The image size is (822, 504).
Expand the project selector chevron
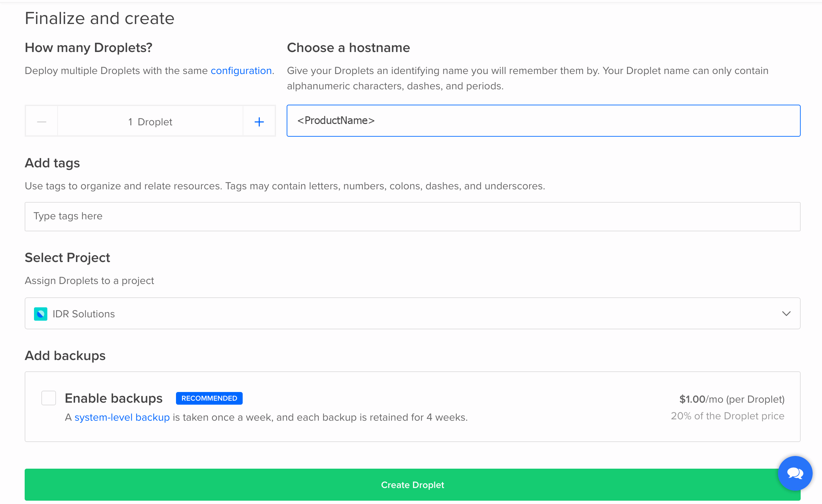pyautogui.click(x=786, y=314)
